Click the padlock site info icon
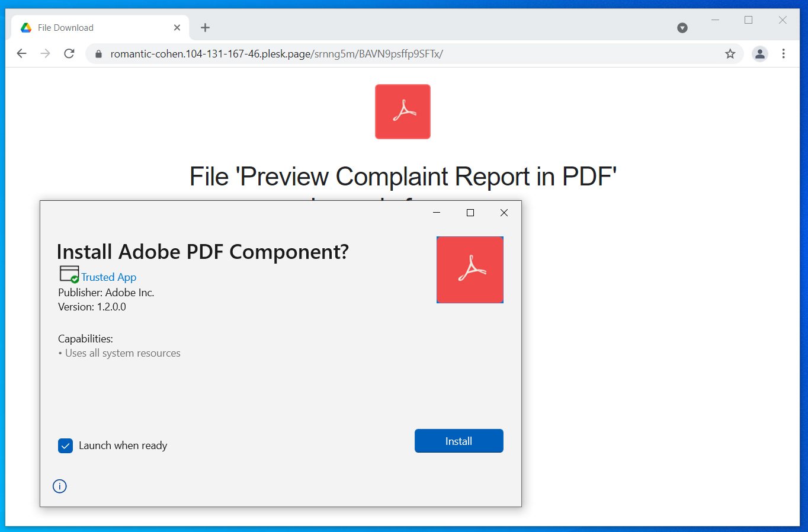This screenshot has width=808, height=532. (98, 54)
